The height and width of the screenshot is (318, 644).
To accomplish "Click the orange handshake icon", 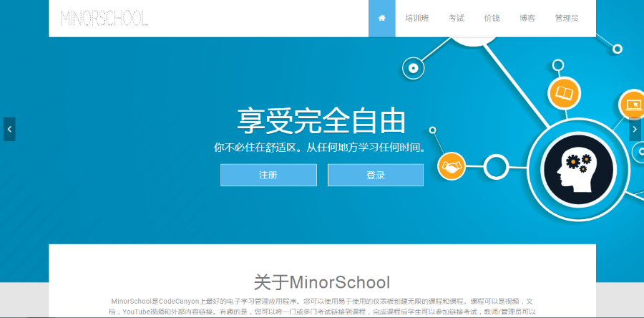I will (452, 167).
